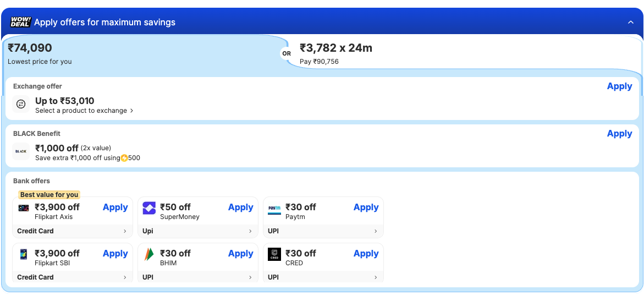Click the BHIM logo icon

click(148, 254)
